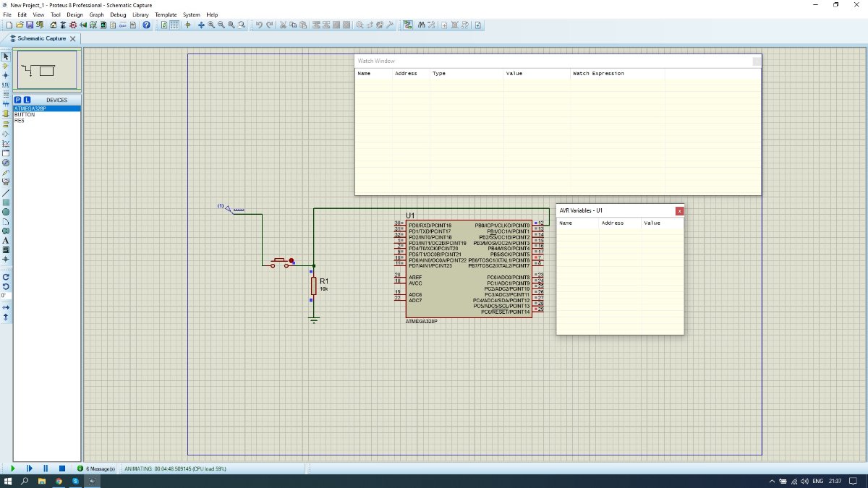Screen dimensions: 868x488
Task: Select the 2D Graphics Circle tool
Action: tap(6, 212)
